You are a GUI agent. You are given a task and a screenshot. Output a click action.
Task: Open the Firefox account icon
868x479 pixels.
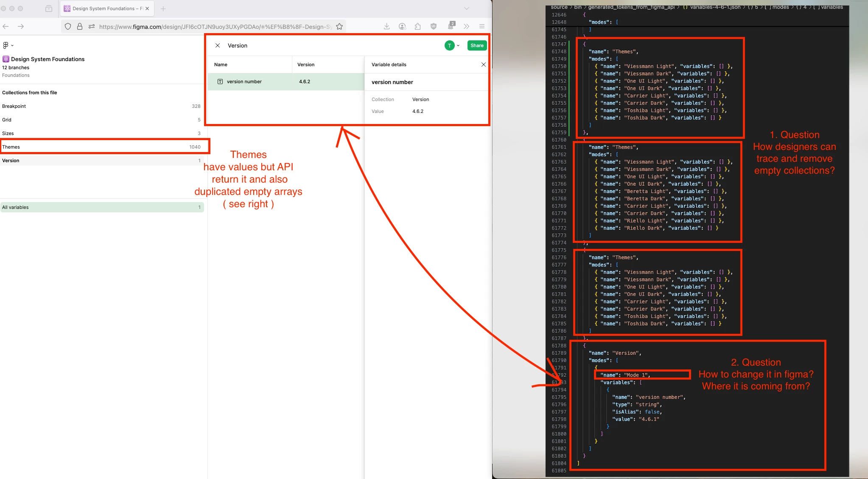click(x=402, y=26)
